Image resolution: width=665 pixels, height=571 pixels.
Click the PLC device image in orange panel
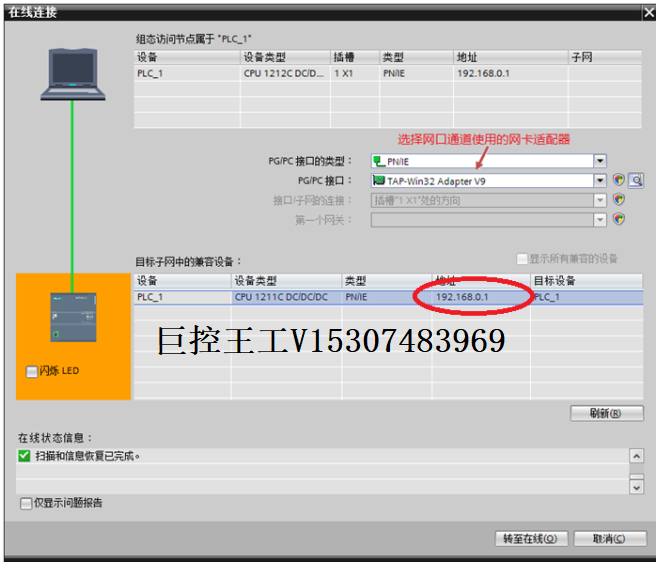point(73,317)
